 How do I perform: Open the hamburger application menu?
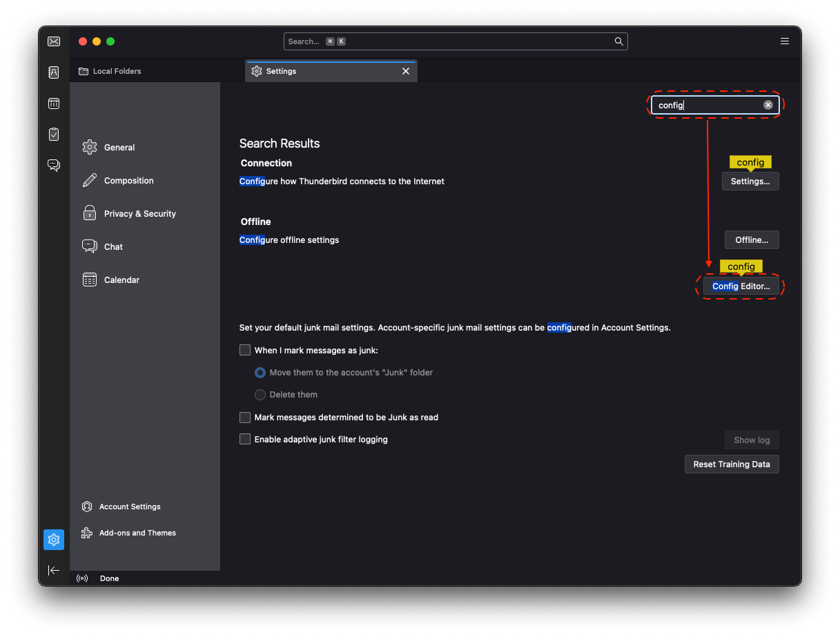pyautogui.click(x=785, y=41)
